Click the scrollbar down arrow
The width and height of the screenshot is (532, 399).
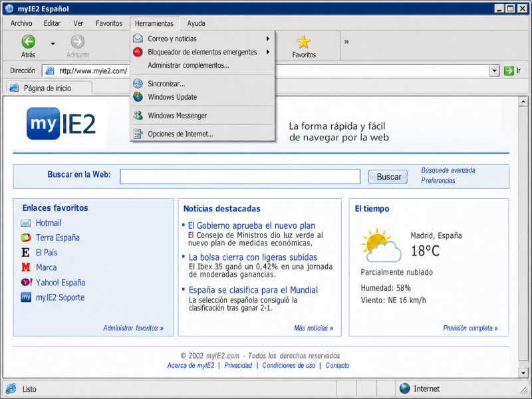point(523,373)
